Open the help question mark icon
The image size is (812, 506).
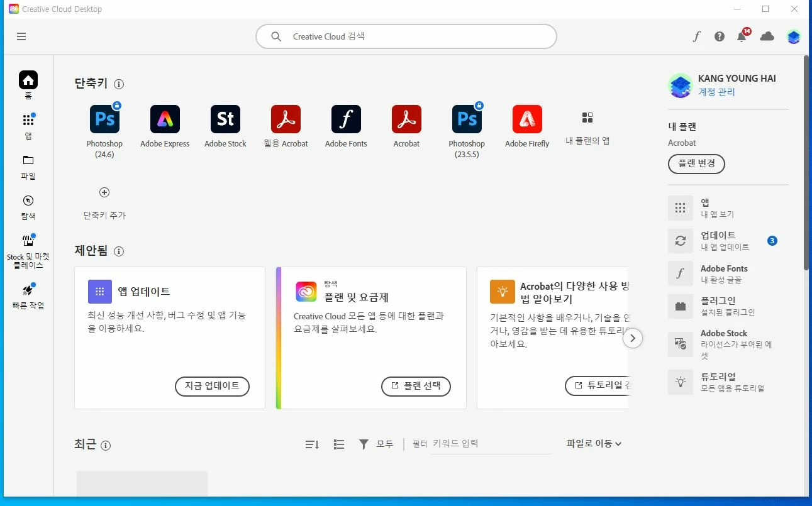click(x=720, y=36)
